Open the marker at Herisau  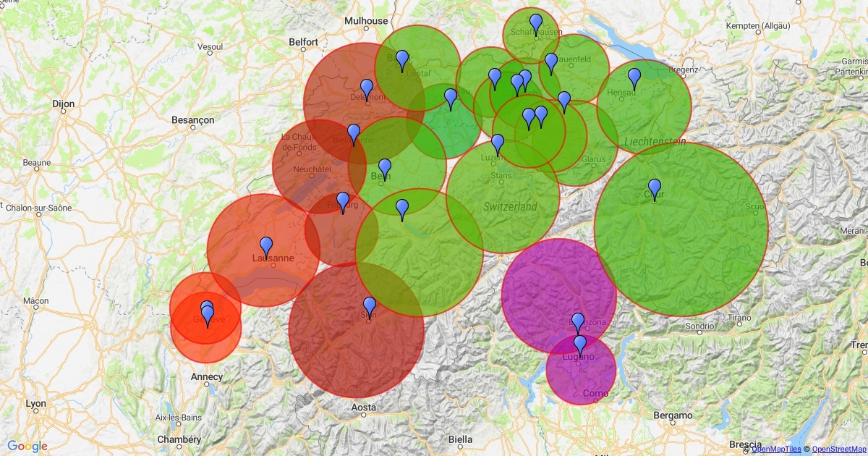click(x=634, y=77)
